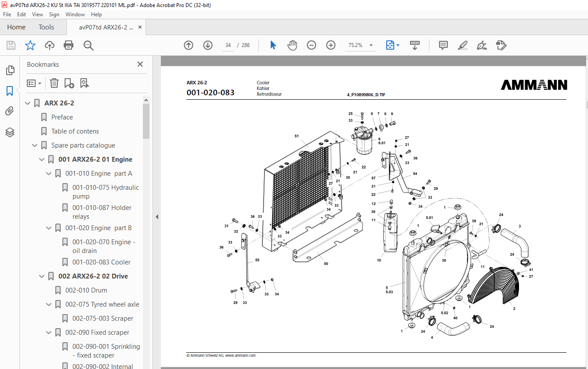Close the Bookmarks panel
The height and width of the screenshot is (369, 588).
(x=140, y=64)
